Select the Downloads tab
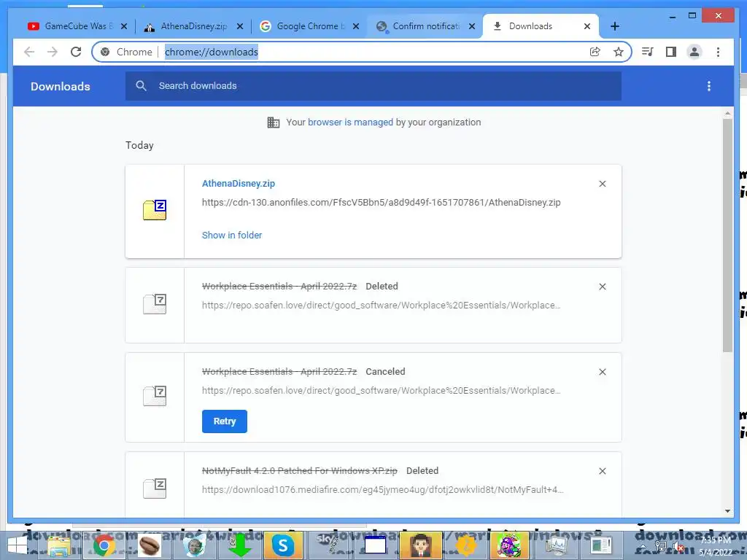The width and height of the screenshot is (747, 560). pos(541,26)
